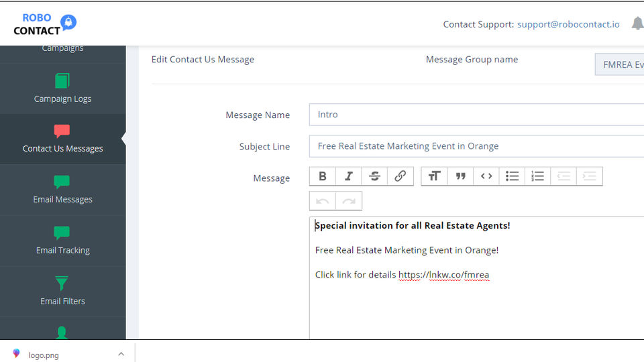Open Contact Us Messages section
Screen dimensions: 644x362
click(62, 139)
